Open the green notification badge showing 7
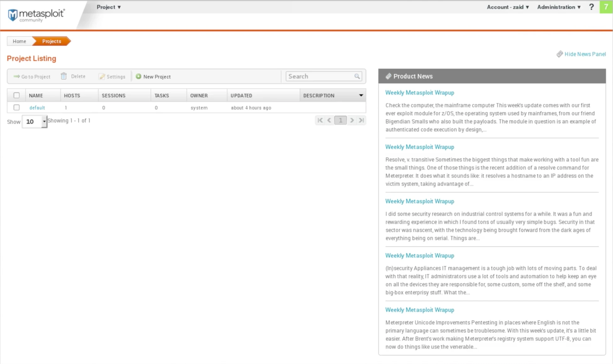 click(x=606, y=7)
